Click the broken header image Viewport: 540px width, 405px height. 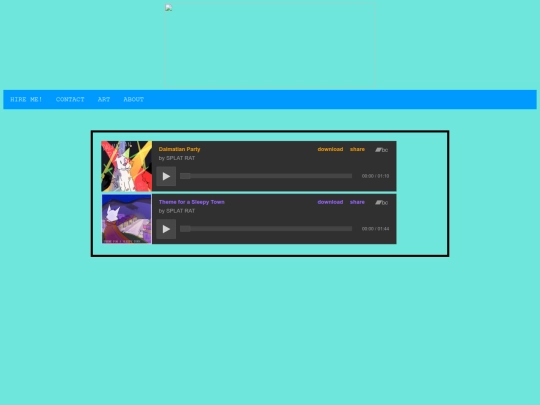(270, 45)
